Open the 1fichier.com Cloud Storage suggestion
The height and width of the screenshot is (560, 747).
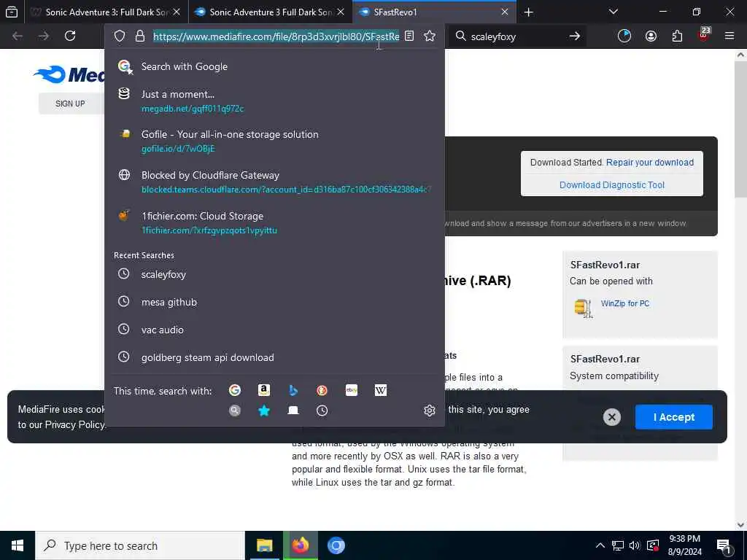point(274,222)
